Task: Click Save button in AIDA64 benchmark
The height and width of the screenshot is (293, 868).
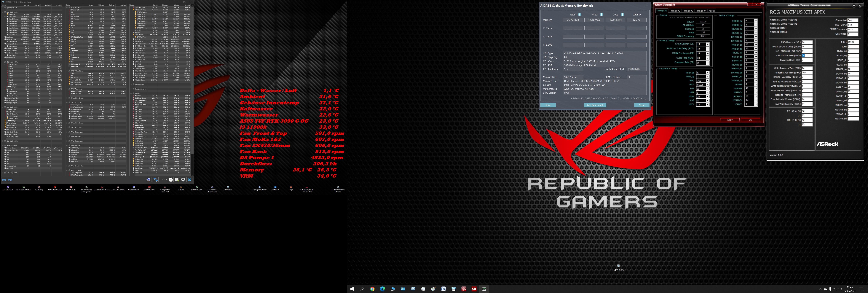Action: 548,105
